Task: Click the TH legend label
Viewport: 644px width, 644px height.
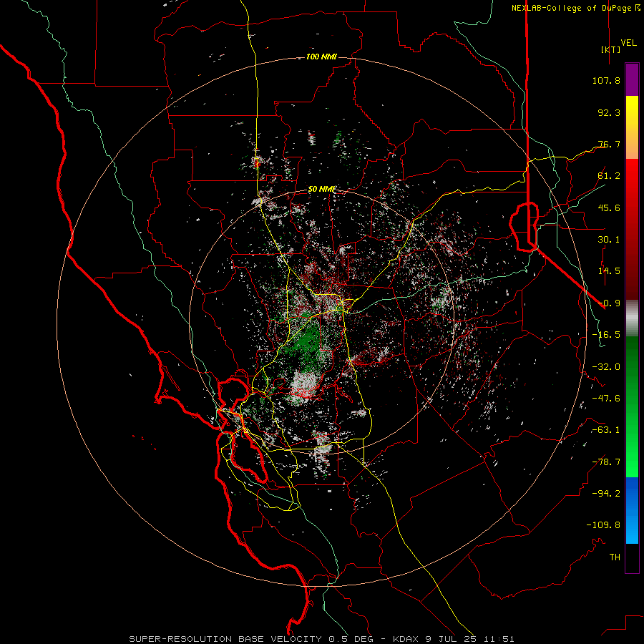Action: 615,557
